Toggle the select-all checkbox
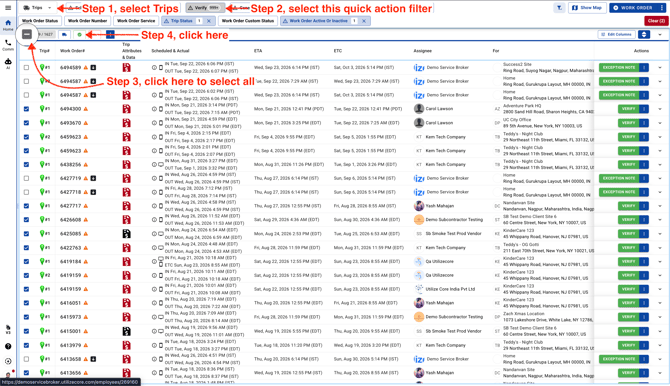The height and width of the screenshot is (386, 670). click(x=26, y=34)
